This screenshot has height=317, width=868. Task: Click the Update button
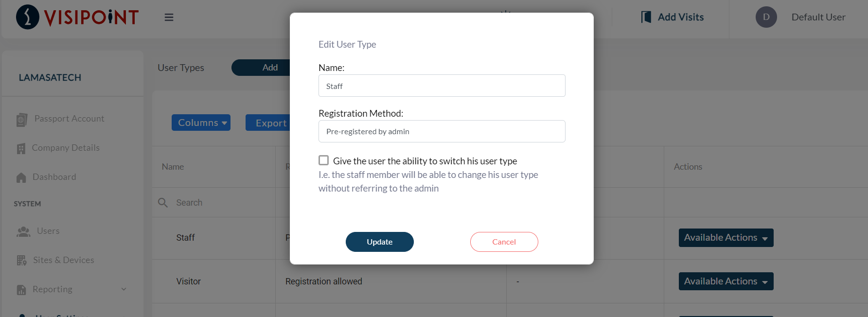coord(379,242)
